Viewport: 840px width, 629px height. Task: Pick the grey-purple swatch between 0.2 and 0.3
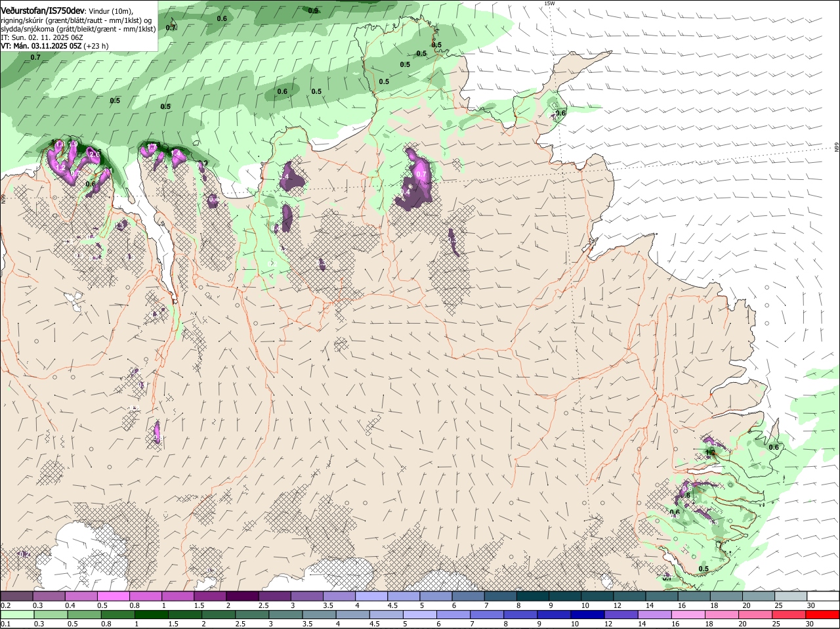[x=16, y=596]
